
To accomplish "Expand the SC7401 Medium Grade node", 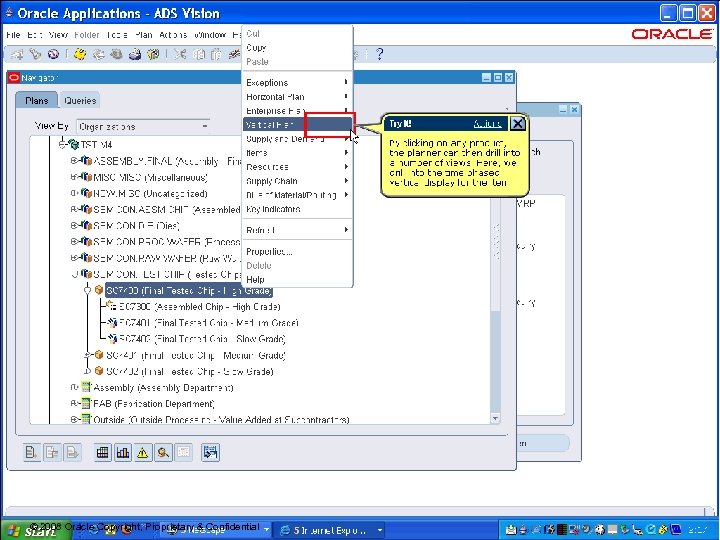I will (87, 355).
